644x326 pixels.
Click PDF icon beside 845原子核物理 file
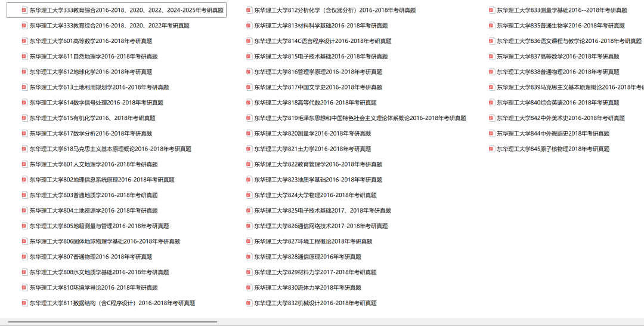[x=491, y=149]
